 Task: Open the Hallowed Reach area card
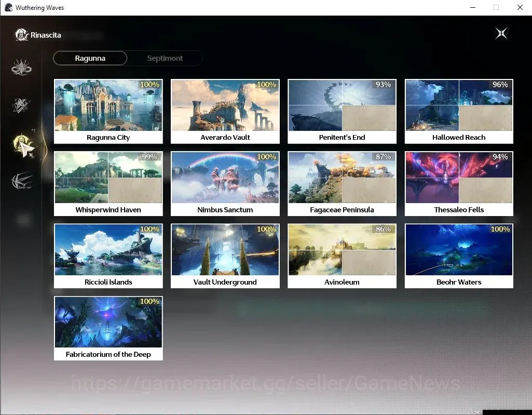coord(459,111)
